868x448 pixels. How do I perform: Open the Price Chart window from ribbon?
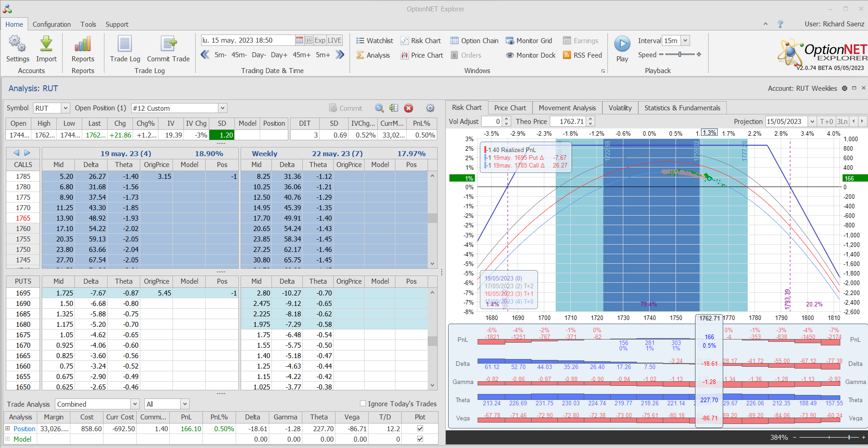422,55
